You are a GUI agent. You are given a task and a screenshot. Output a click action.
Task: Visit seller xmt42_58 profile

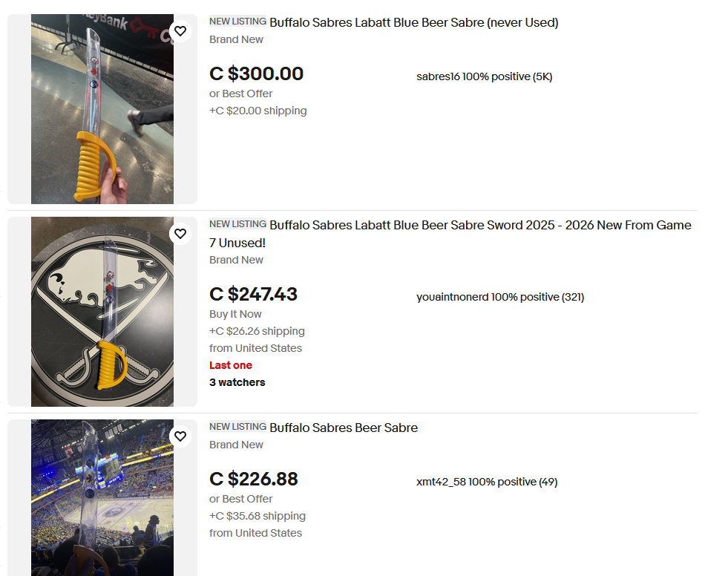(x=441, y=482)
